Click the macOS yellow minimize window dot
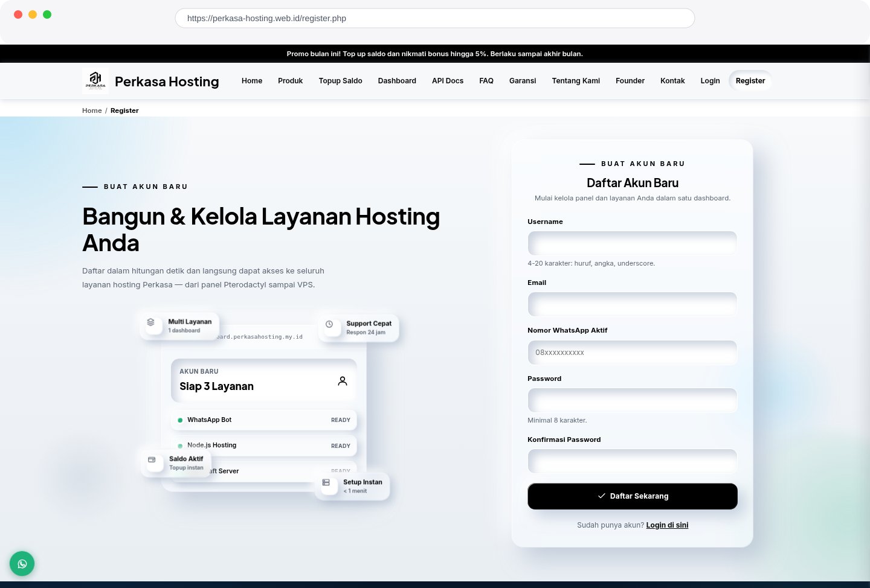 pyautogui.click(x=33, y=14)
